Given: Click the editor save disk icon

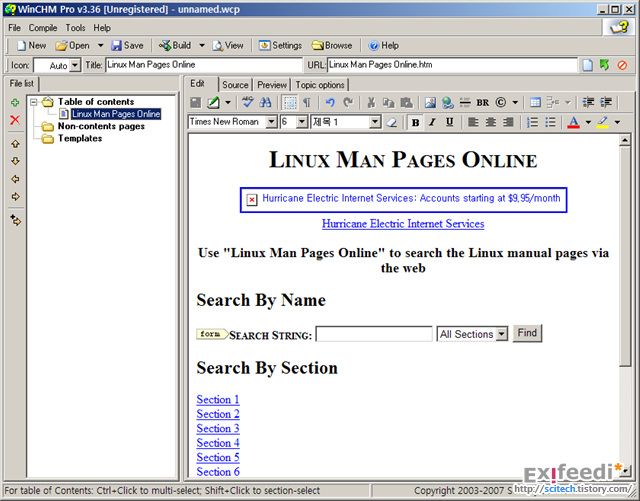Looking at the screenshot, I should (196, 102).
